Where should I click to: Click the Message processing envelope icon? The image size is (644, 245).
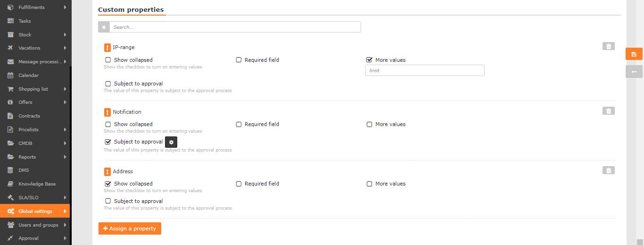(x=10, y=61)
